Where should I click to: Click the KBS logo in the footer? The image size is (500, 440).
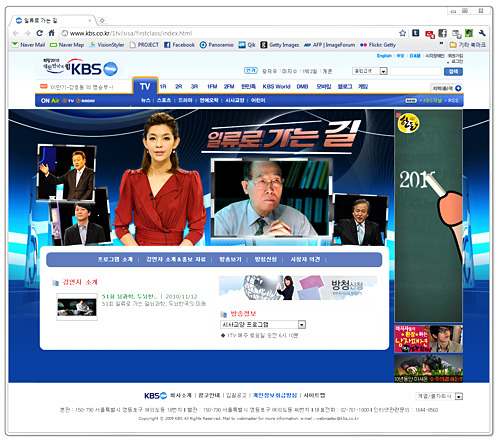155,396
